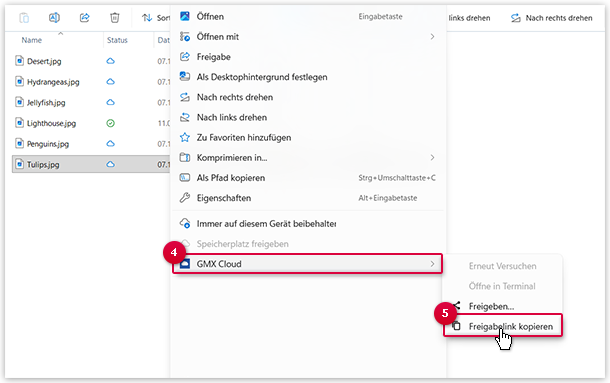Choose Öffnen mit in the context menu
The height and width of the screenshot is (383, 610).
coord(307,37)
